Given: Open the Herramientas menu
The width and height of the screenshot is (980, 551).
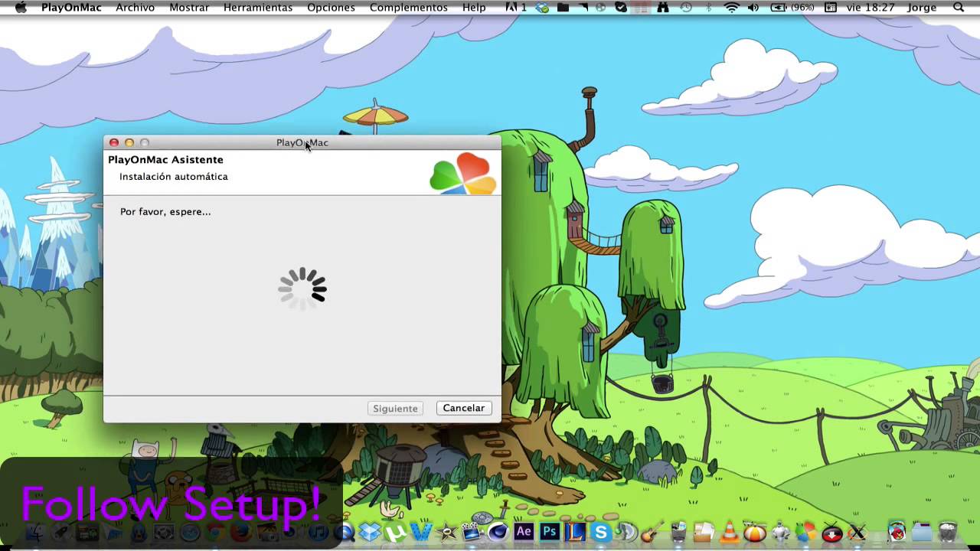Looking at the screenshot, I should click(258, 7).
